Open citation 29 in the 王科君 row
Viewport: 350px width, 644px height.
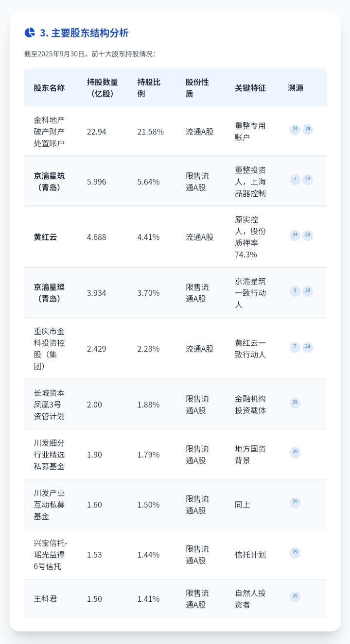coord(295,597)
